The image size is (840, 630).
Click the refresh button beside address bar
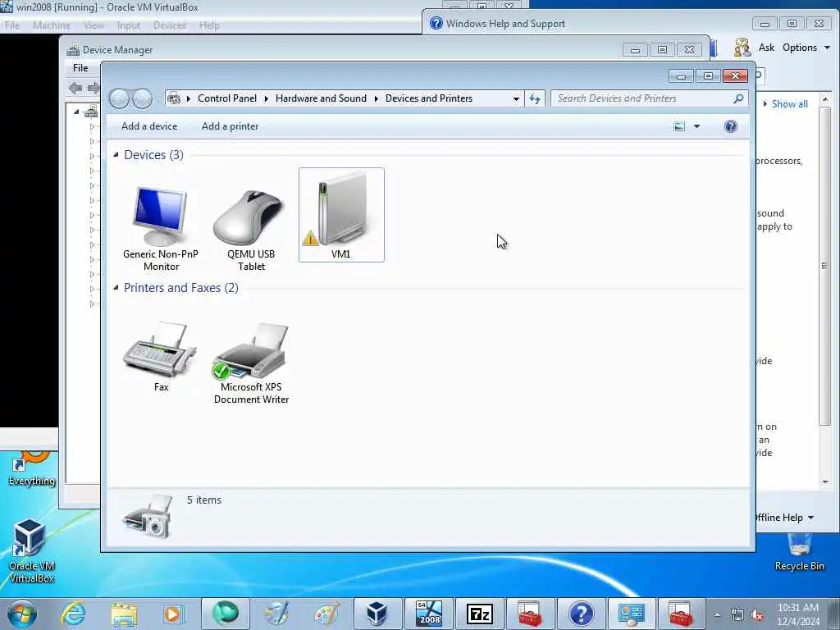[535, 98]
